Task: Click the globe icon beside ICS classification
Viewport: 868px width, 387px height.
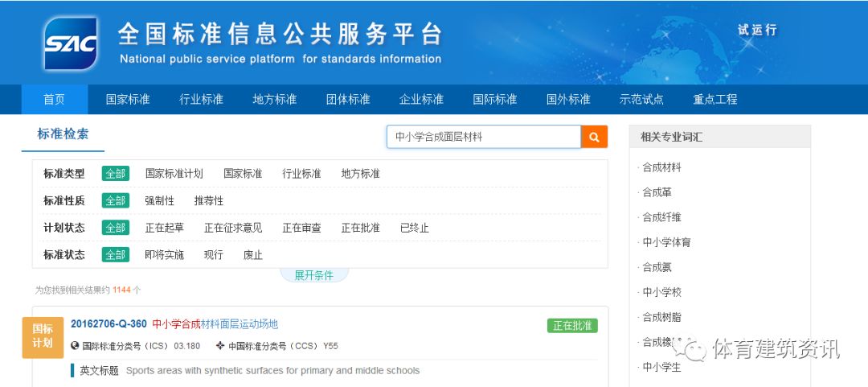Action: point(76,346)
